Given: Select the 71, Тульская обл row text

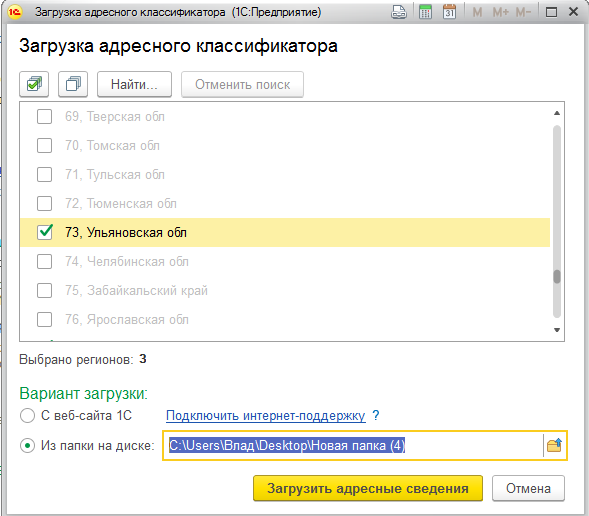Looking at the screenshot, I should click(115, 174).
